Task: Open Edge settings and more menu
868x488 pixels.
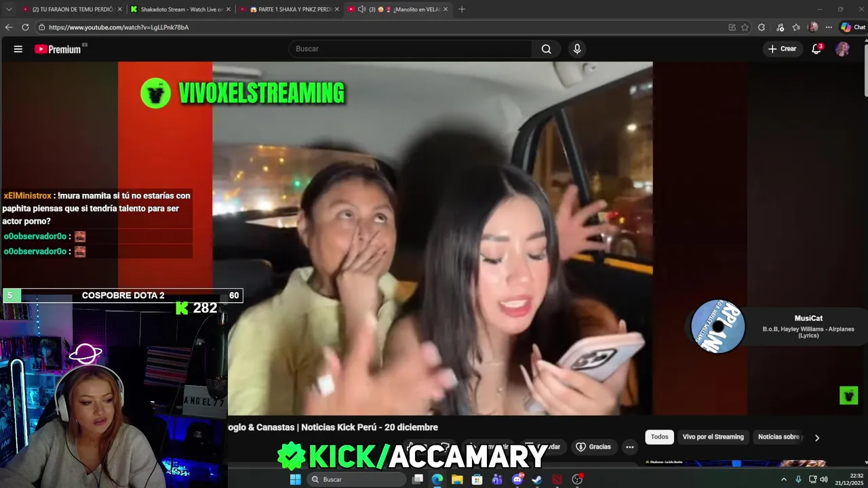Action: 829,27
